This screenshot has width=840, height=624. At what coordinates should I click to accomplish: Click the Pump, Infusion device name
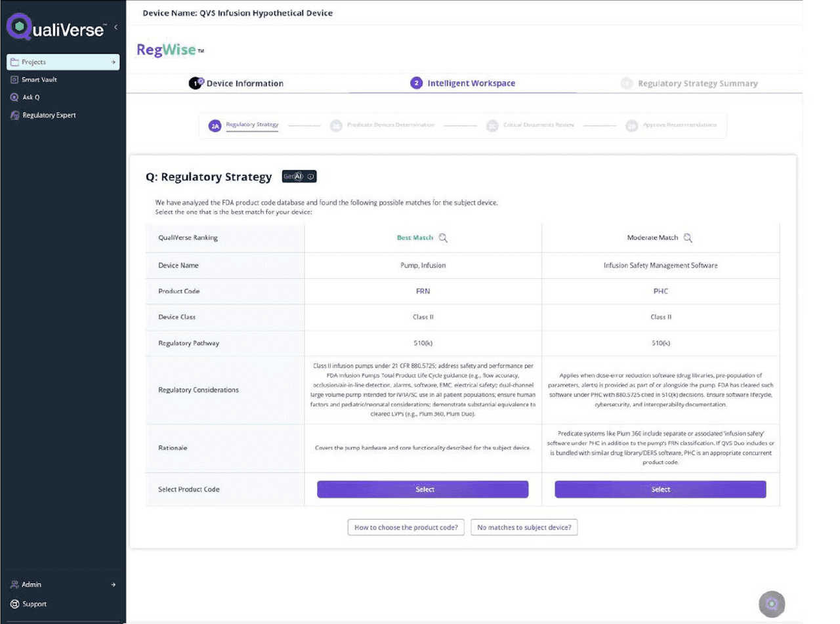click(x=423, y=266)
